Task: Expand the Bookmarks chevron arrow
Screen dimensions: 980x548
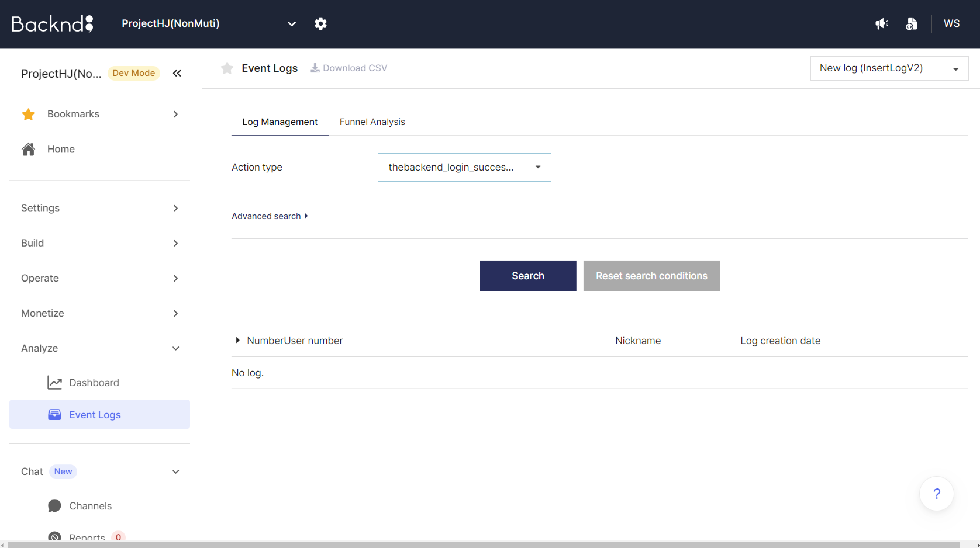Action: pyautogui.click(x=175, y=114)
